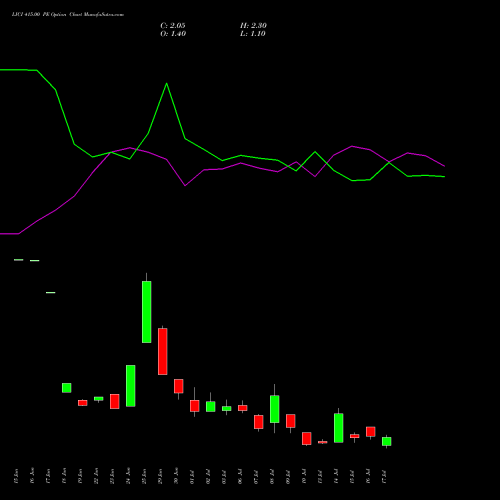Click the last date label '17 Jul' on the axis
Viewport: 500px width, 500px height.
coord(384,477)
